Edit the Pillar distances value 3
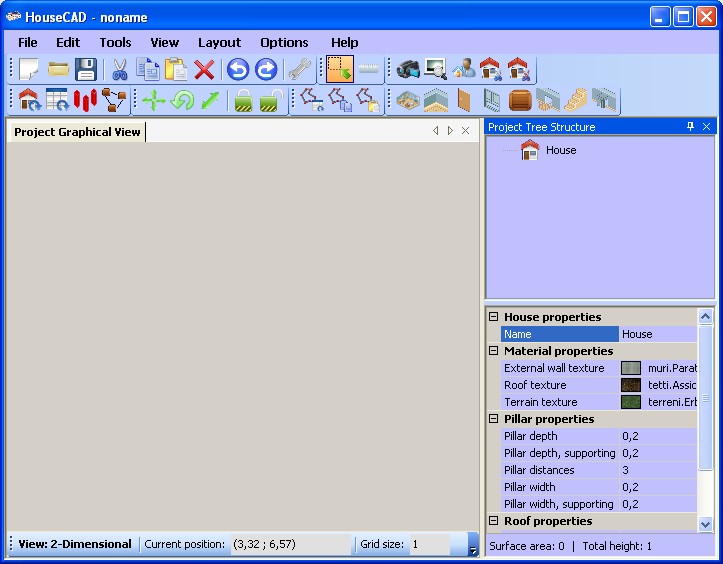 (x=658, y=470)
